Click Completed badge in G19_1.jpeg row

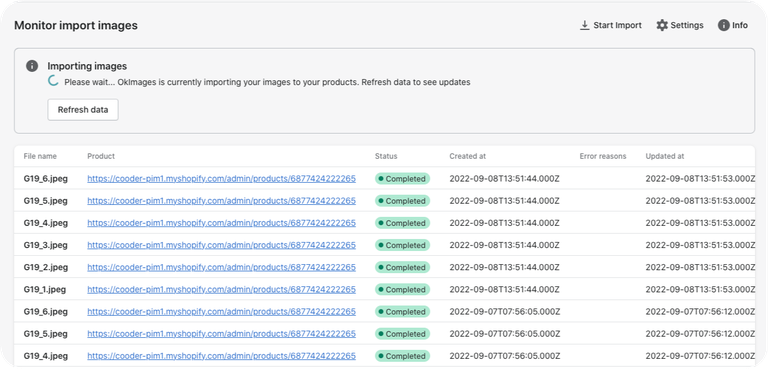coord(402,290)
